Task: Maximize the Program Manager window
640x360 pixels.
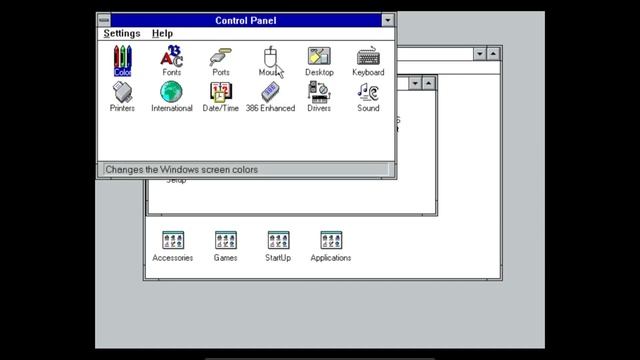Action: [493, 54]
